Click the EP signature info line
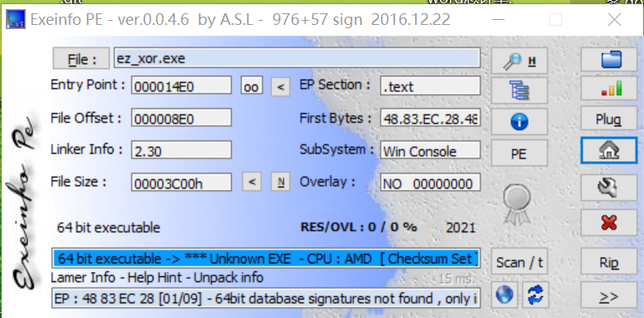 266,298
